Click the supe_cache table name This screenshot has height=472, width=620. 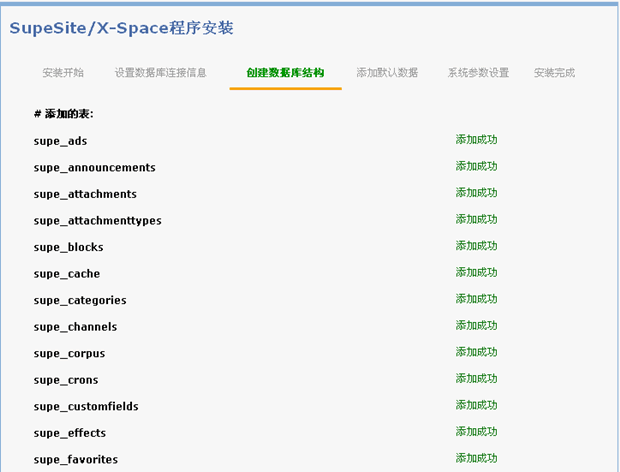(67, 274)
